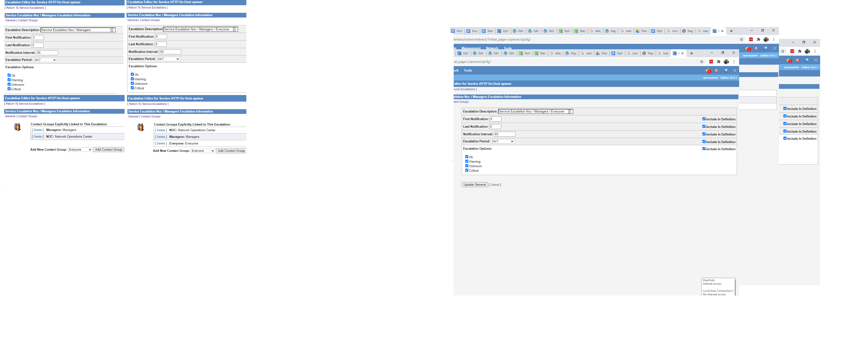Click people icon beside the three-group contact list
The height and width of the screenshot is (342, 868).
click(x=141, y=127)
